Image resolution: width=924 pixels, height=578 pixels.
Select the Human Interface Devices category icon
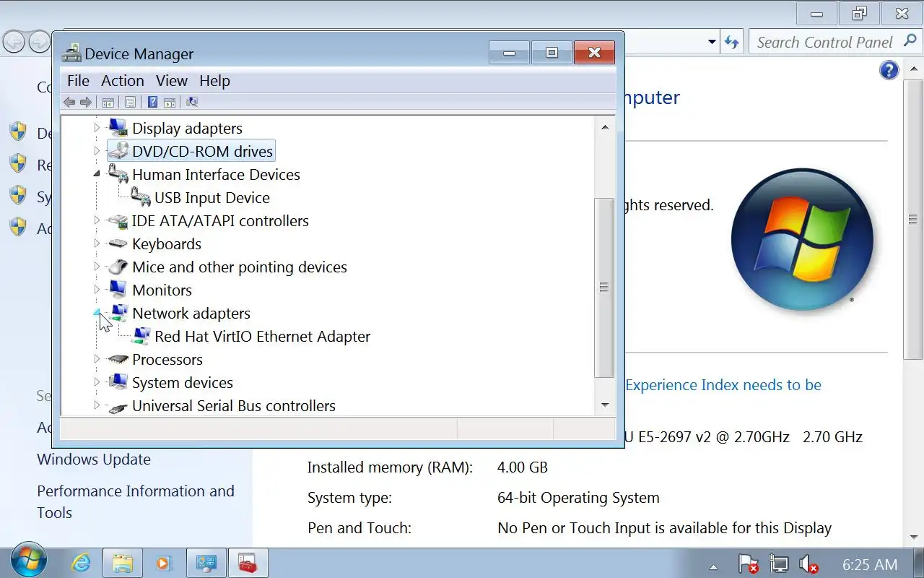(x=118, y=174)
